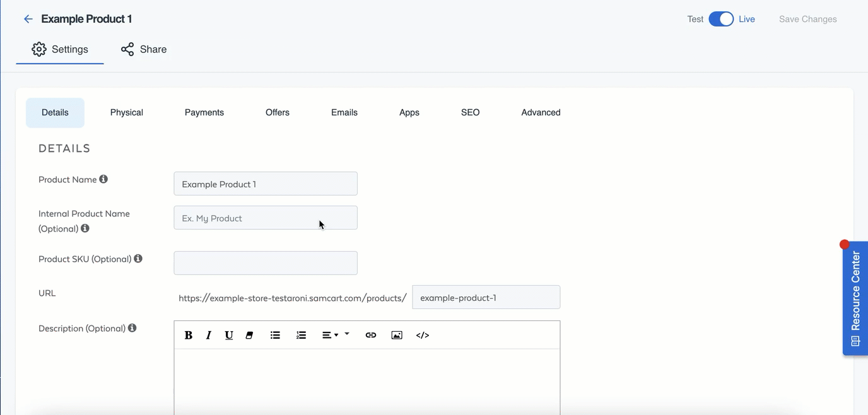Open the SEO tab
Image resolution: width=868 pixels, height=415 pixels.
click(471, 112)
